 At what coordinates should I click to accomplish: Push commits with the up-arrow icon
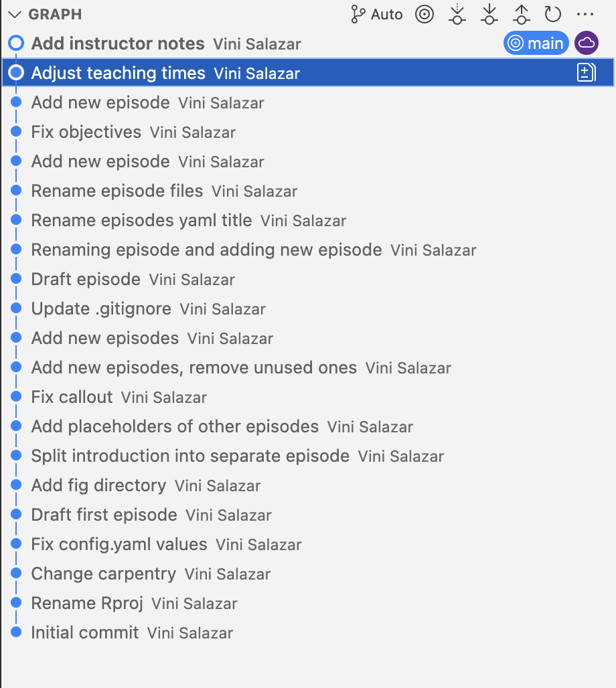521,14
